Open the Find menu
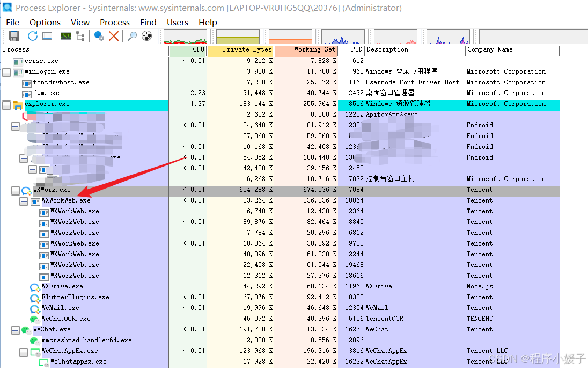Image resolution: width=588 pixels, height=368 pixels. coord(148,23)
